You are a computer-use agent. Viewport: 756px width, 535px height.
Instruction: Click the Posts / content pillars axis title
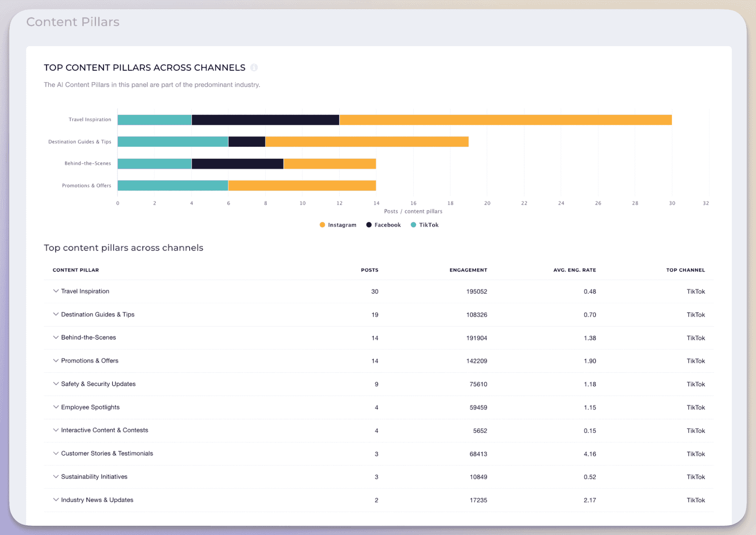pyautogui.click(x=413, y=211)
